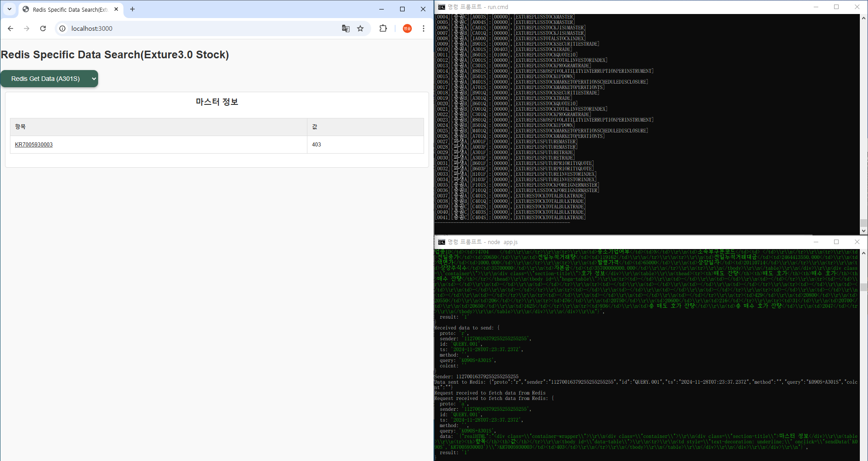
Task: Open the run.cmd window system menu icon
Action: (x=442, y=7)
